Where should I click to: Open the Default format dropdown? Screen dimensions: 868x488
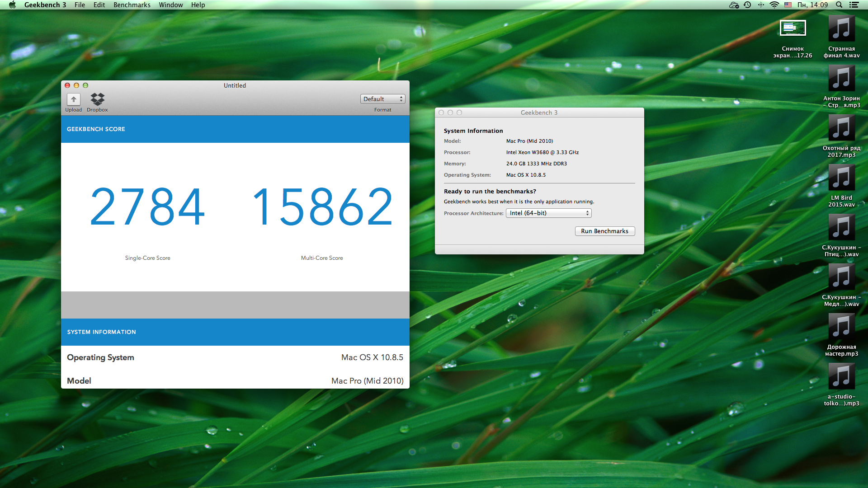point(382,99)
